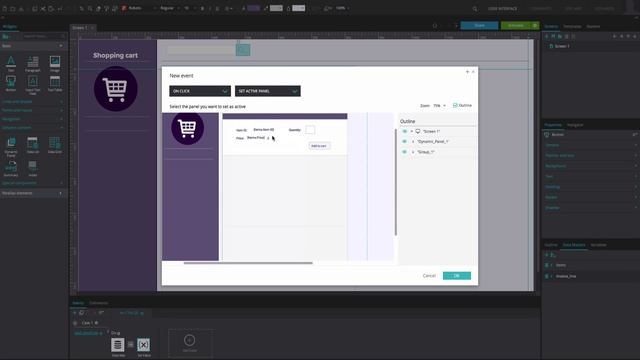
Task: Click the "Shopping cart" title on canvas
Action: (116, 55)
